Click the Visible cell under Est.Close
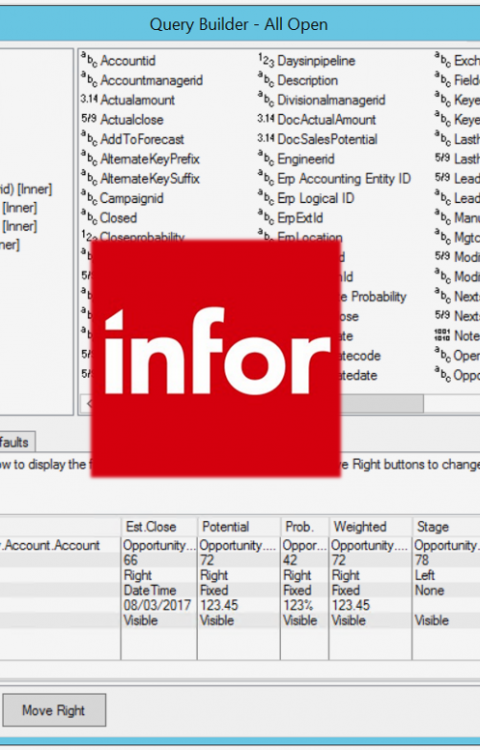The width and height of the screenshot is (480, 750). click(x=141, y=620)
